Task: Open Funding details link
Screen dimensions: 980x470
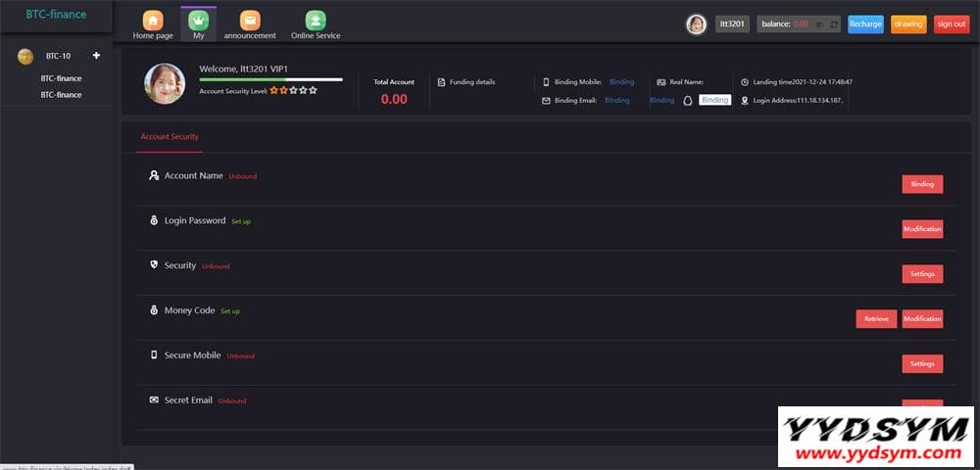Action: pyautogui.click(x=472, y=82)
